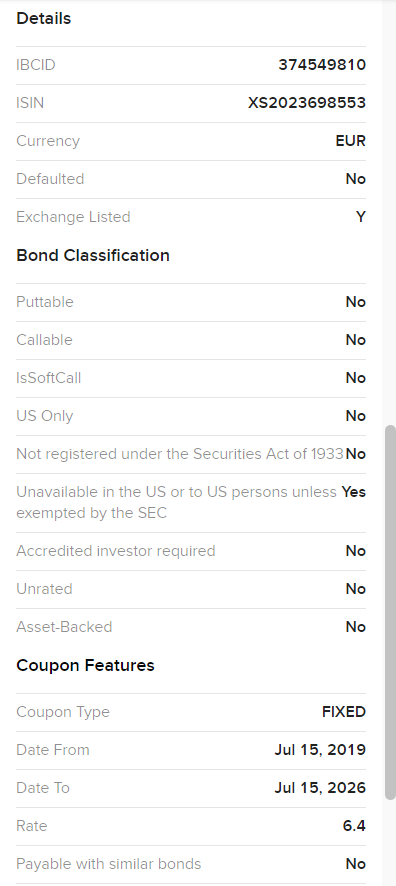Click the Date To Jul 15, 2026 value
Screen dimensions: 396x886
click(320, 788)
